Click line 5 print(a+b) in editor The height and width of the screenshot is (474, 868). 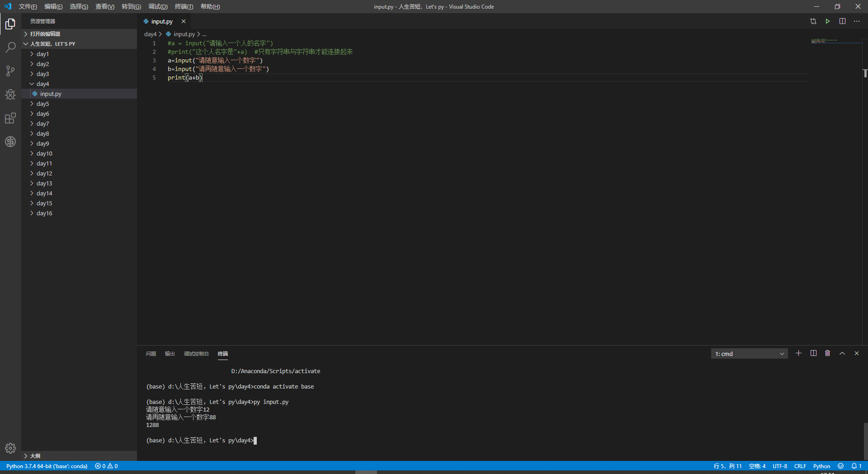pyautogui.click(x=185, y=78)
